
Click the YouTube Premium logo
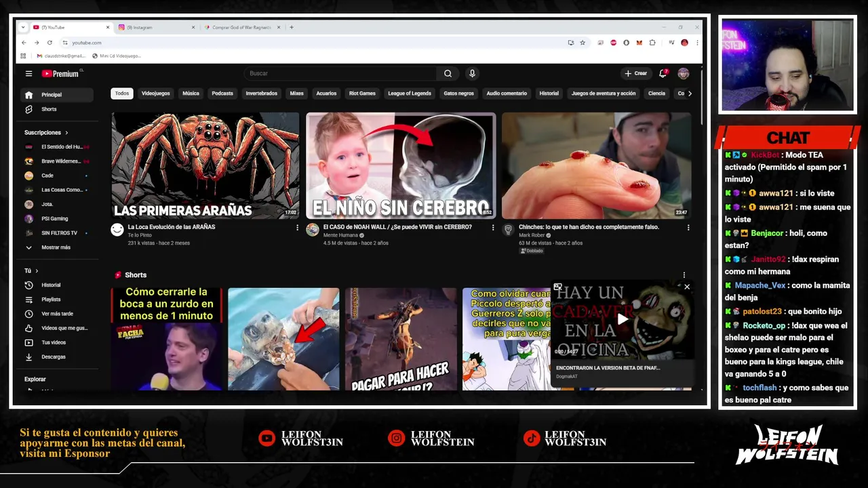pos(61,73)
